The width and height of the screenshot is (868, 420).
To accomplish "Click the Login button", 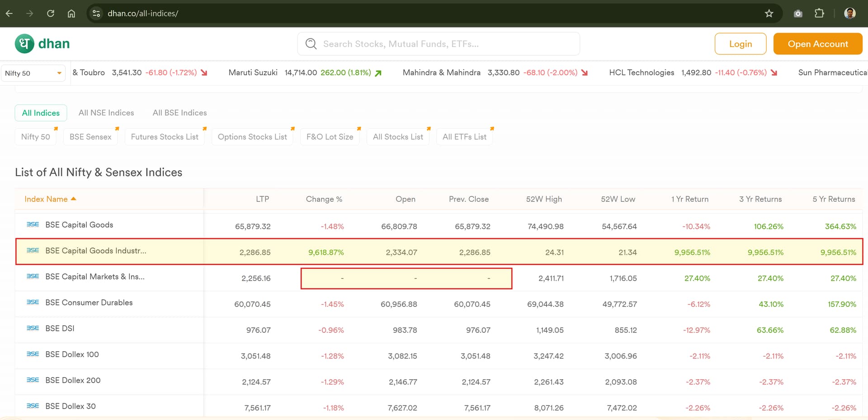I will [x=740, y=44].
